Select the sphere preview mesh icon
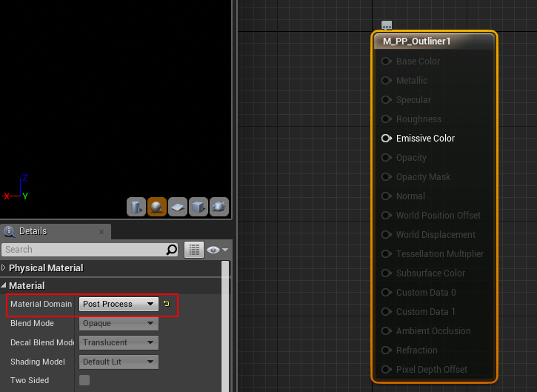 click(x=157, y=207)
